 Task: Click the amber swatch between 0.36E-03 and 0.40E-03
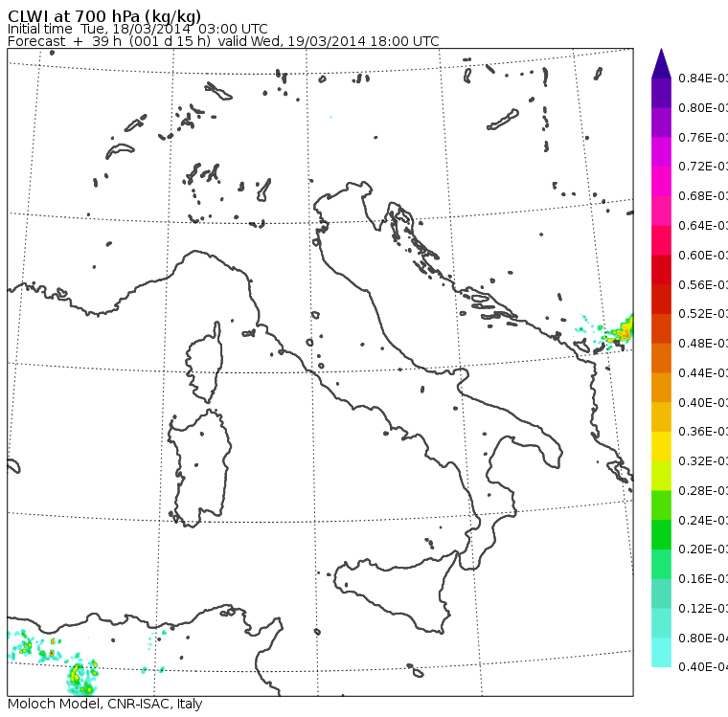coord(661,416)
